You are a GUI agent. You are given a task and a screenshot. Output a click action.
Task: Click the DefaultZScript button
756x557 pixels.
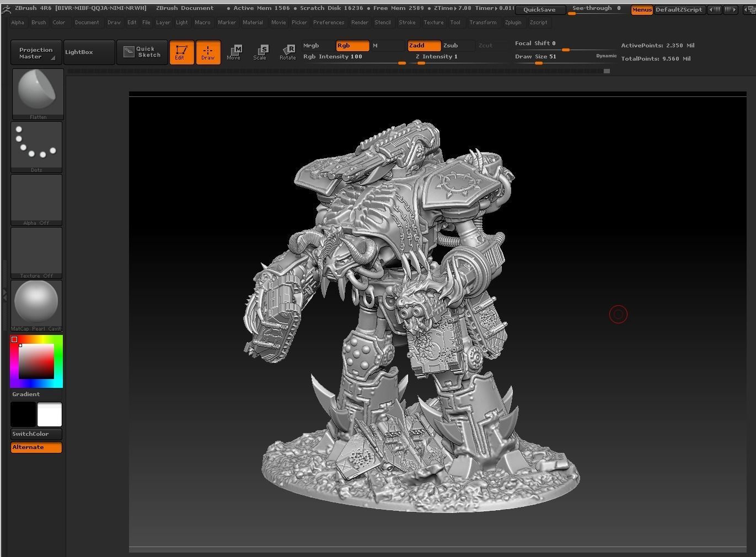point(679,9)
